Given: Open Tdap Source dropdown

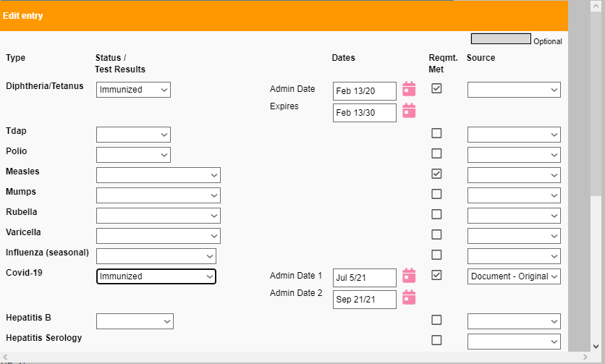Looking at the screenshot, I should (514, 135).
